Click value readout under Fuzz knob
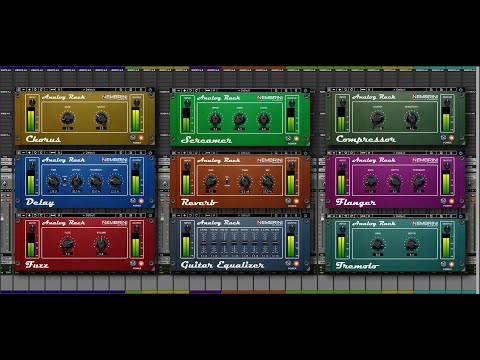Viewport: 480px width, 360px height. 68,254
